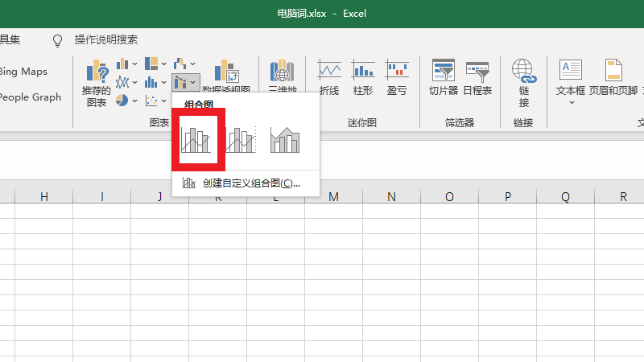Image resolution: width=644 pixels, height=362 pixels.
Task: Insert a win/loss sparkline (盈亏)
Action: (397, 78)
